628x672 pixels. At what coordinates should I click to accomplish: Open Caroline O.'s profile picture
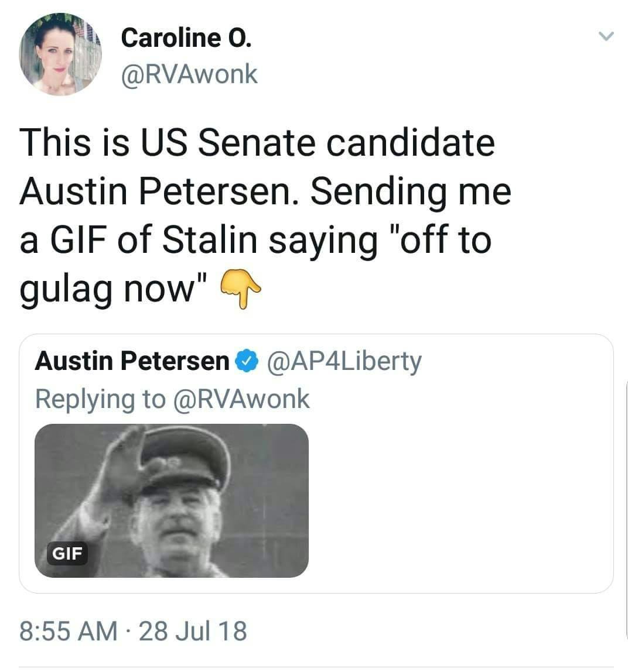point(60,55)
